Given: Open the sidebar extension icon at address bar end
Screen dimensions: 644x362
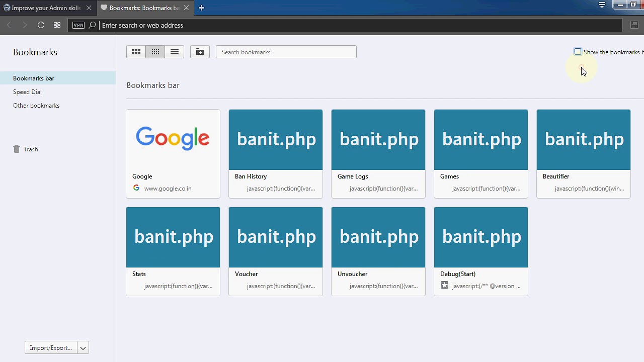Looking at the screenshot, I should coord(633,25).
